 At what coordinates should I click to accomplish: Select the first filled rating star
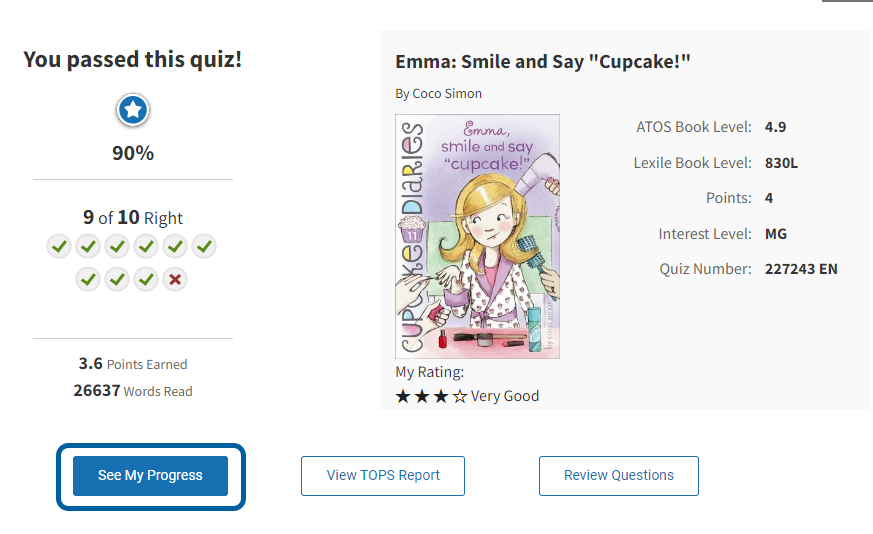(x=403, y=396)
